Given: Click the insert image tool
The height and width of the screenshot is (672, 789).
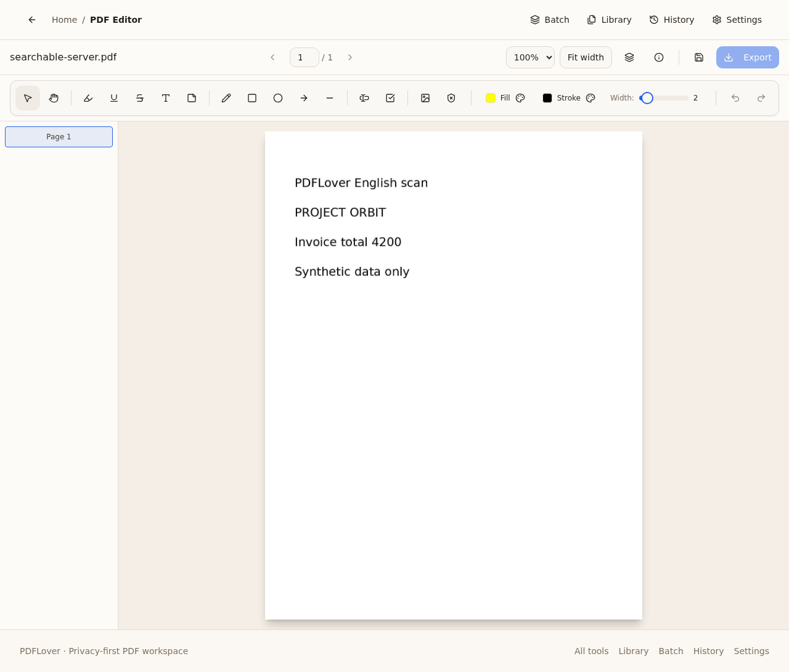Looking at the screenshot, I should coord(425,98).
